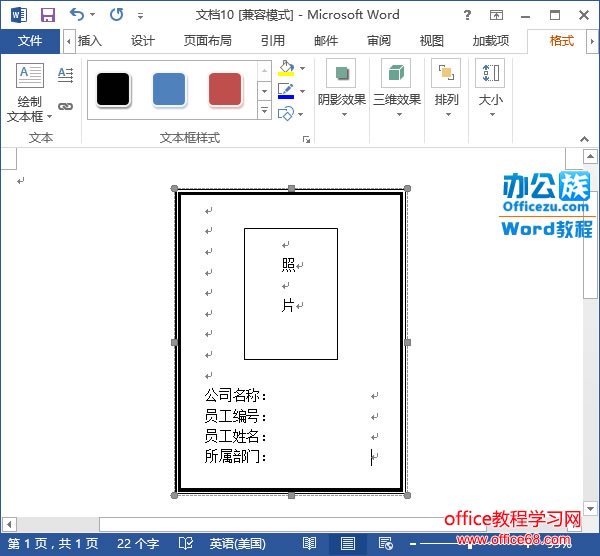The height and width of the screenshot is (556, 600).
Task: Open the 阴影效果 shadow effects menu
Action: [x=341, y=89]
